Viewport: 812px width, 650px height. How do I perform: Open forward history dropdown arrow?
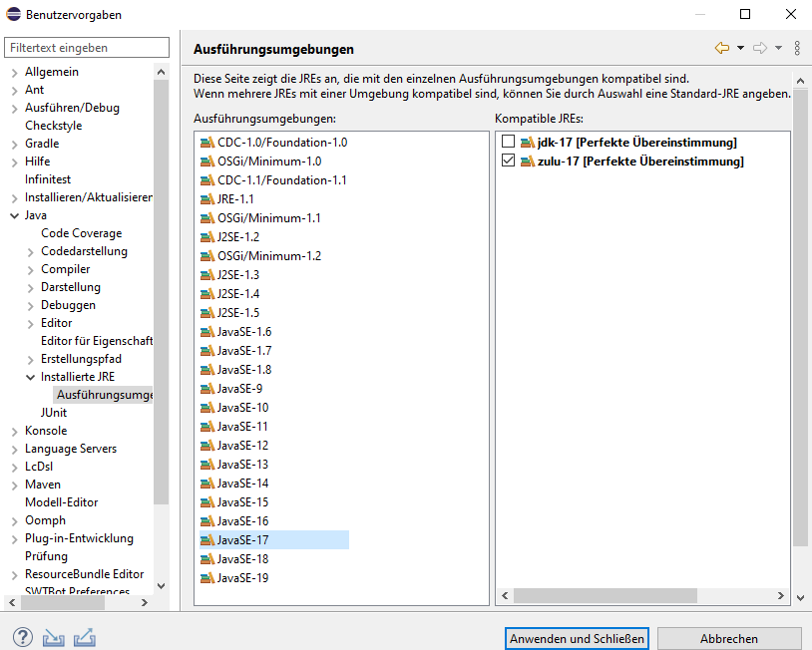point(778,48)
